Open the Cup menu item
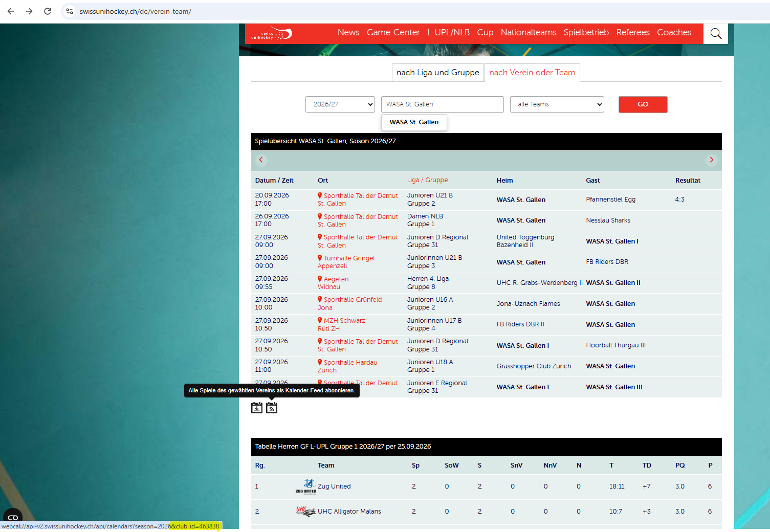Screen dimensions: 770x532 click(485, 32)
